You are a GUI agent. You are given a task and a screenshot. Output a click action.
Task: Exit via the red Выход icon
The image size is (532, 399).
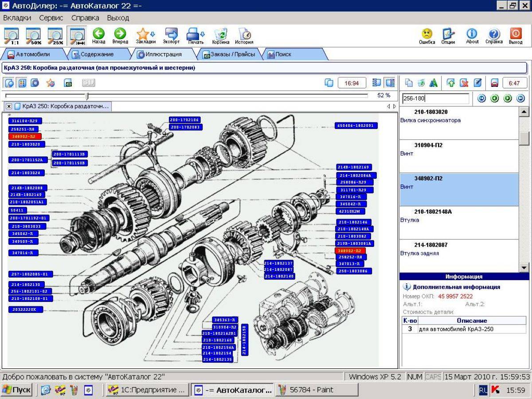[x=516, y=36]
